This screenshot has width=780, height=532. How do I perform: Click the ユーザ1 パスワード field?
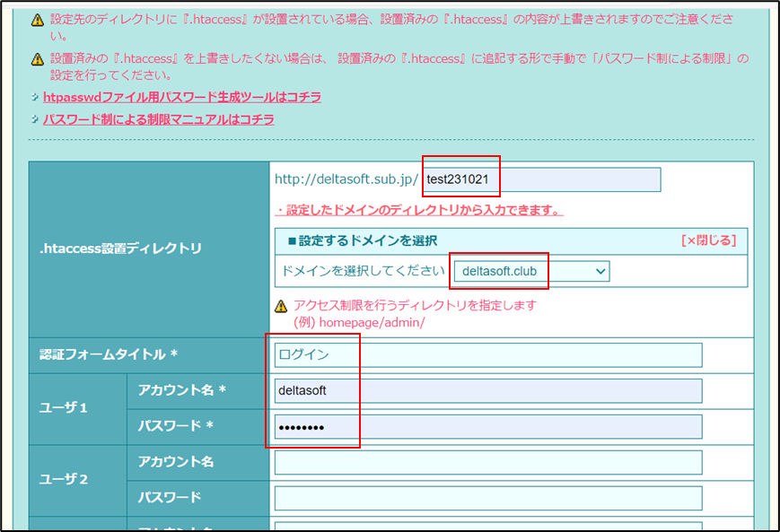pyautogui.click(x=488, y=427)
